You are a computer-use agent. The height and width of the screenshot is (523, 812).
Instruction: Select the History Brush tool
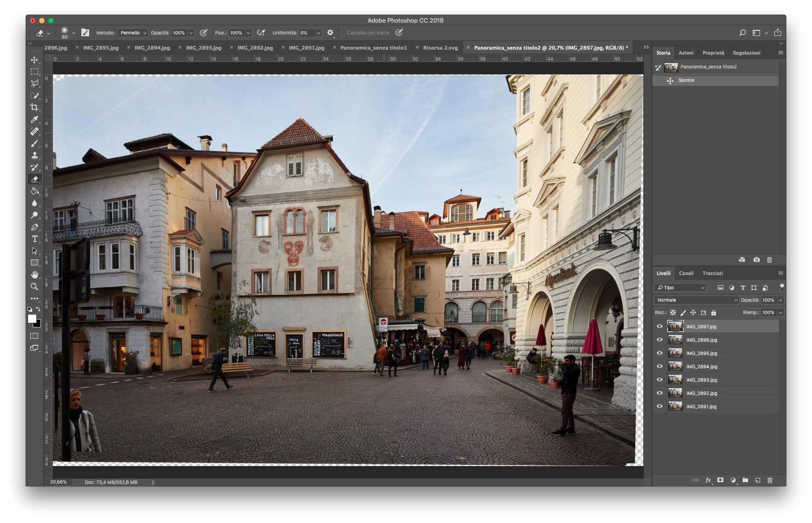[x=34, y=167]
